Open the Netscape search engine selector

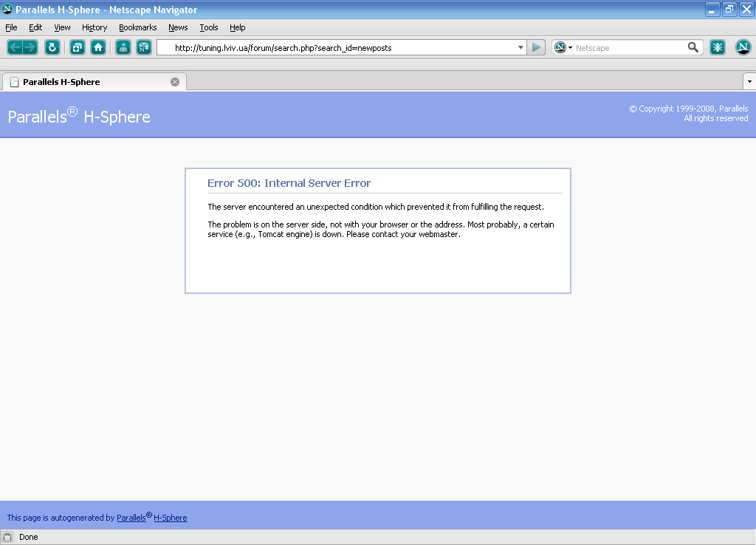pos(563,47)
